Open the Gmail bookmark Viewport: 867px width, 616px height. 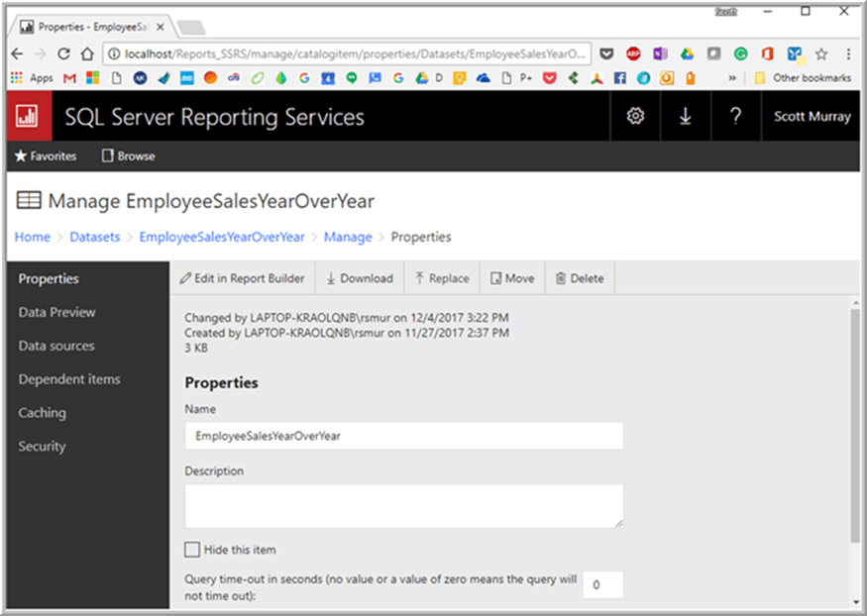(x=69, y=78)
